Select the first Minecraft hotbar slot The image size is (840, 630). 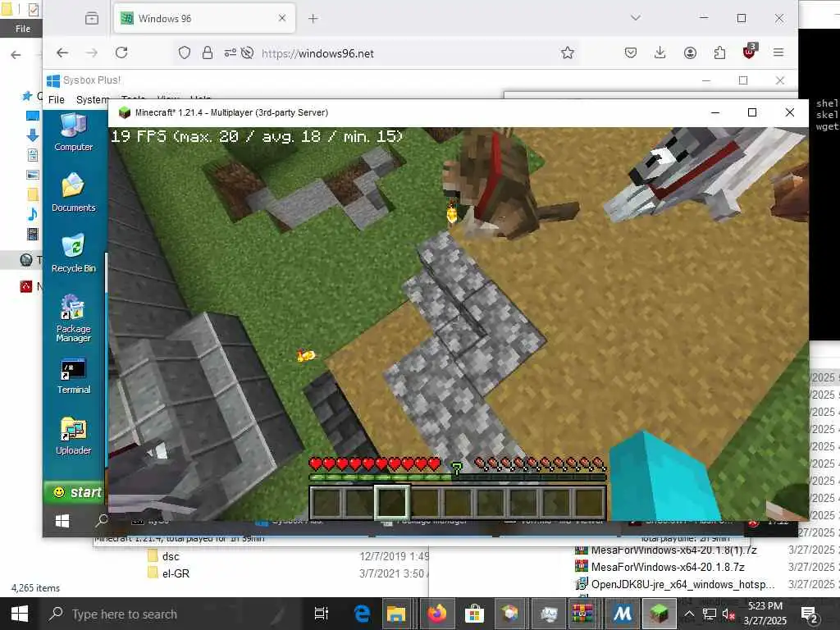click(x=326, y=503)
